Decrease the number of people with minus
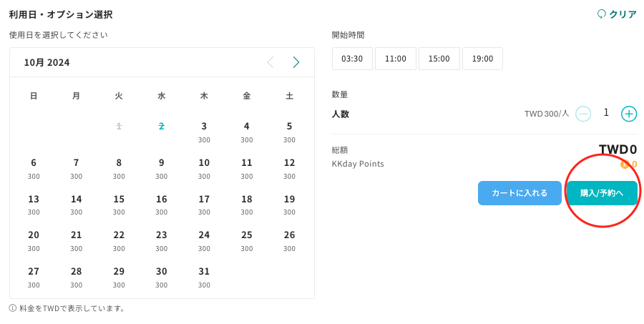 point(583,114)
